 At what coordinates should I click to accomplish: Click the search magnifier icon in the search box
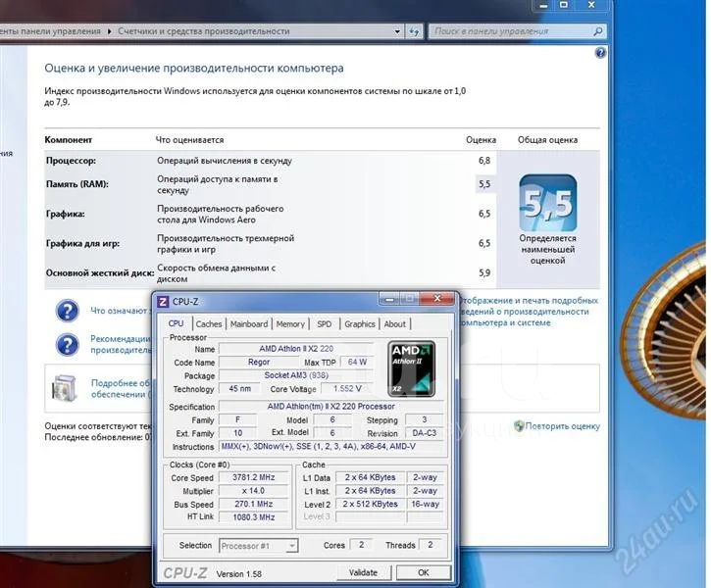598,31
